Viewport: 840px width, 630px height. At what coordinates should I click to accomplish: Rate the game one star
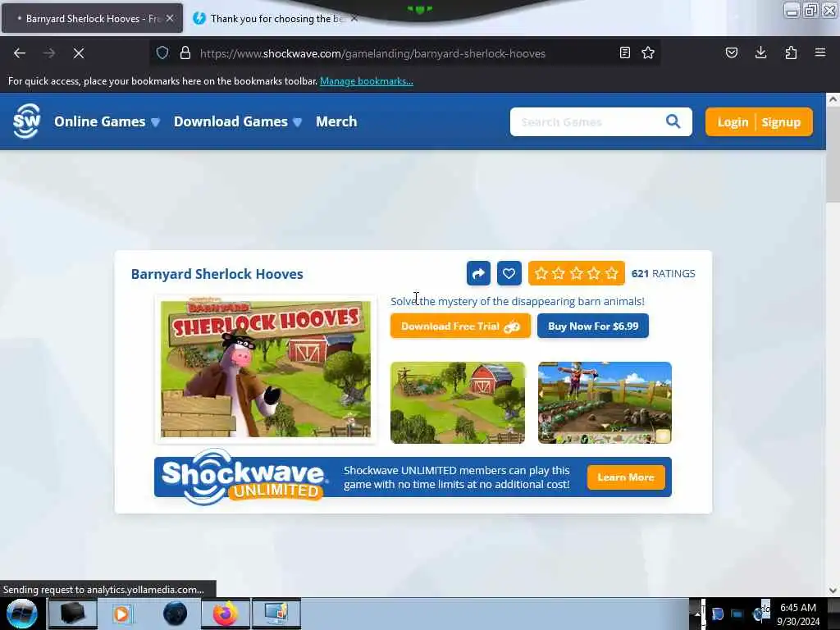pyautogui.click(x=541, y=273)
